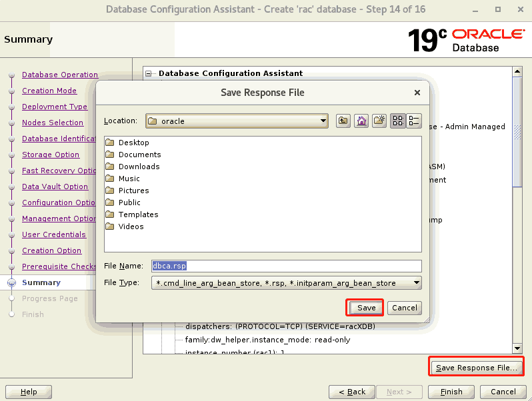Open the Creation Option step
Image resolution: width=532 pixels, height=401 pixels.
click(x=51, y=250)
